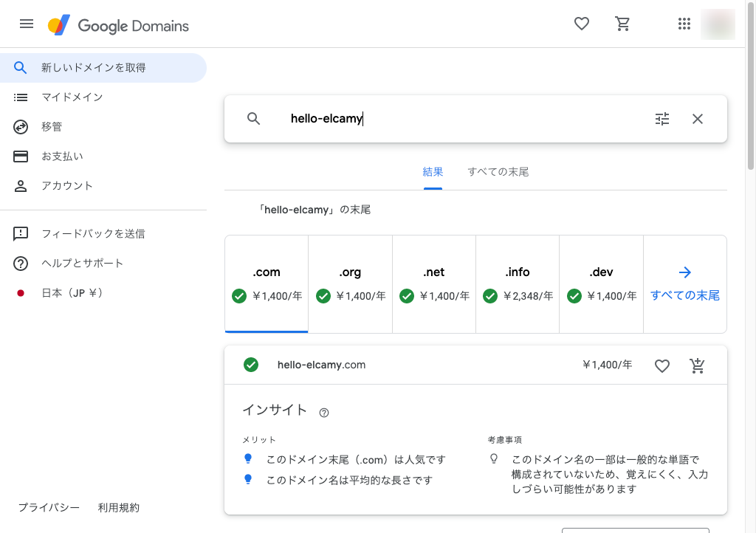Open the shopping cart in header
The image size is (756, 533).
[622, 24]
